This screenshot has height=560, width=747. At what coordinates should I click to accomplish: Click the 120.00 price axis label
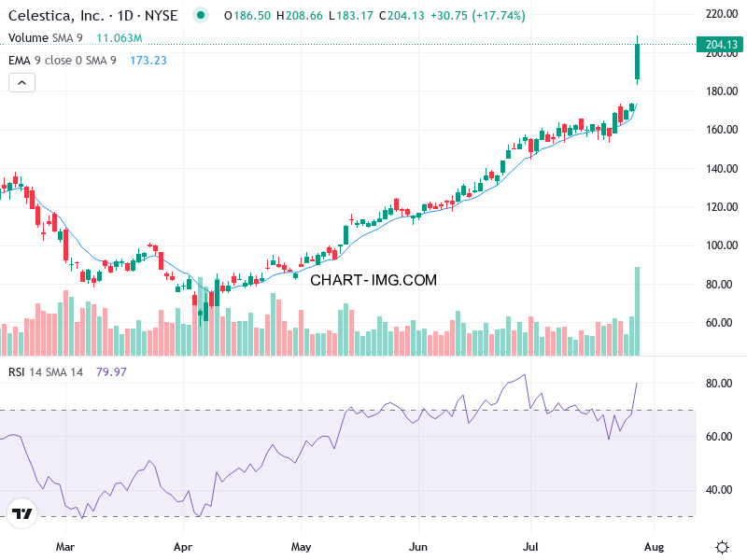point(721,207)
